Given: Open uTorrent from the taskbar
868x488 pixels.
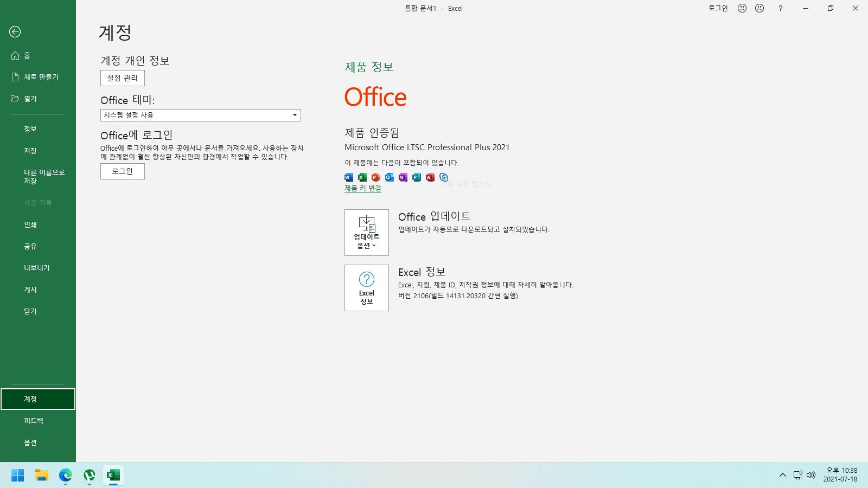Looking at the screenshot, I should click(x=90, y=476).
